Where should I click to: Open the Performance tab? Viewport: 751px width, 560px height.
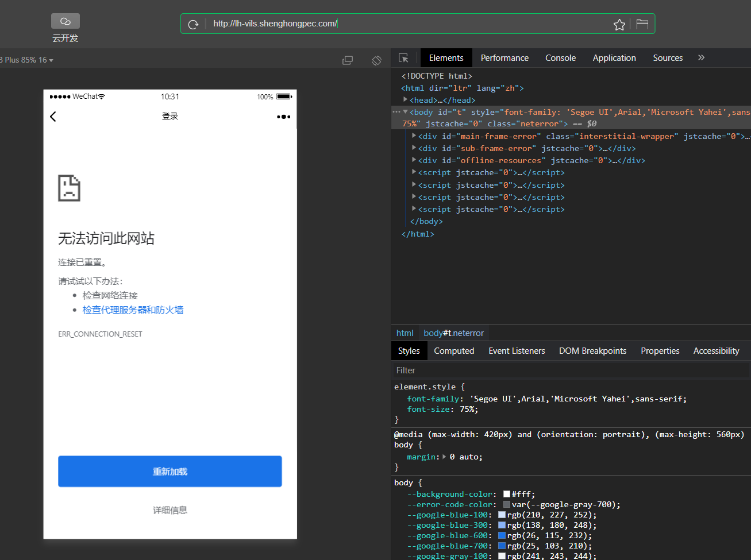pos(504,58)
